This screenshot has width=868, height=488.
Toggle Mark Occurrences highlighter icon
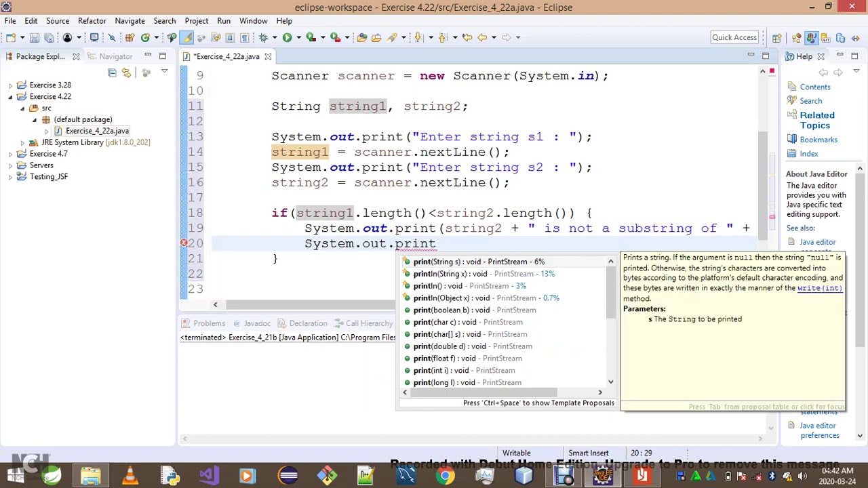pos(186,37)
